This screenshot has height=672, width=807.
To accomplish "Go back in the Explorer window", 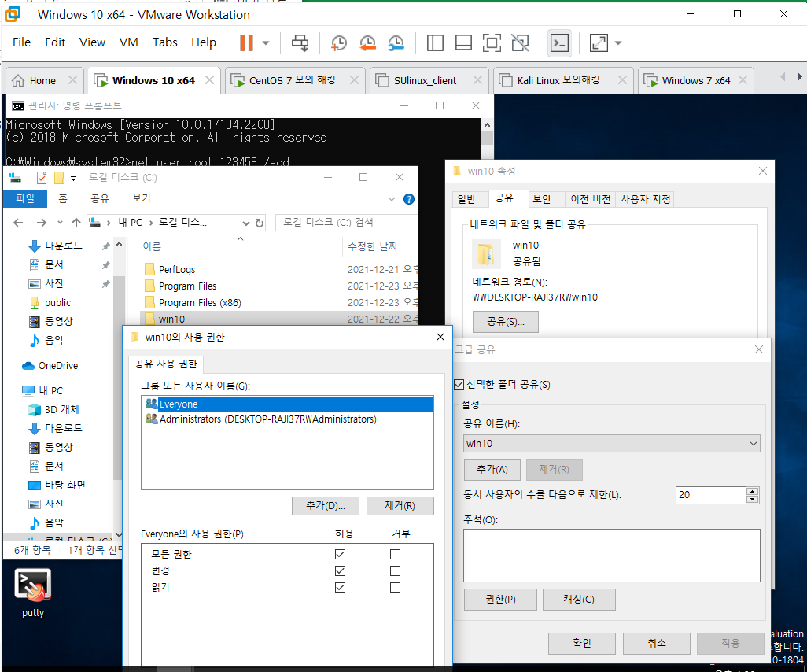I will (x=18, y=223).
